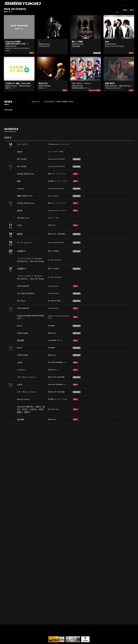Viewport: 138px width, 644px height.
Task: Click the on-sale badge for CiON
Action: tap(75, 225)
